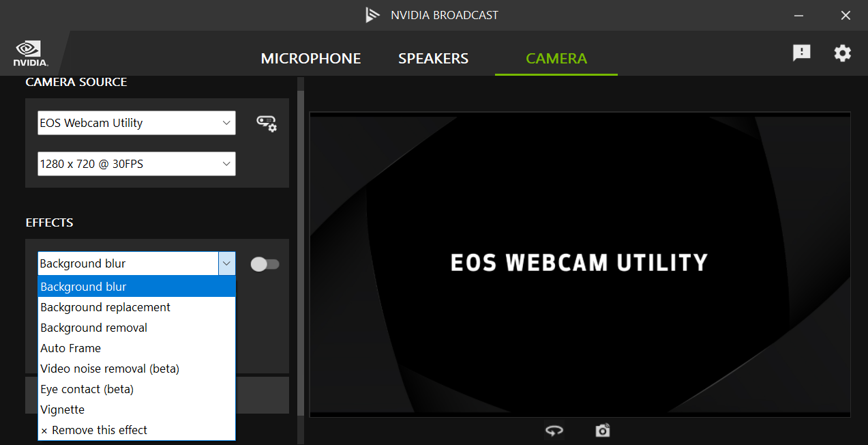The image size is (868, 445).
Task: Minimize the NVIDIA Broadcast window
Action: (799, 15)
